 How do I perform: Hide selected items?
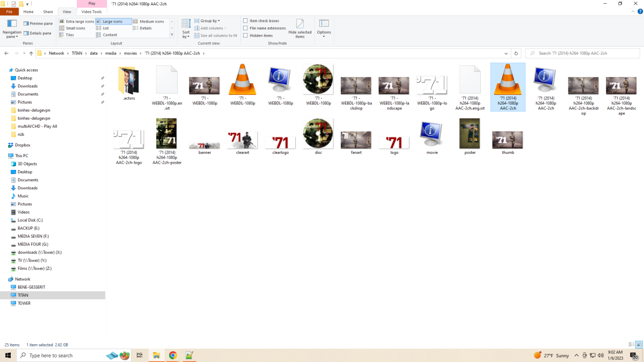300,28
